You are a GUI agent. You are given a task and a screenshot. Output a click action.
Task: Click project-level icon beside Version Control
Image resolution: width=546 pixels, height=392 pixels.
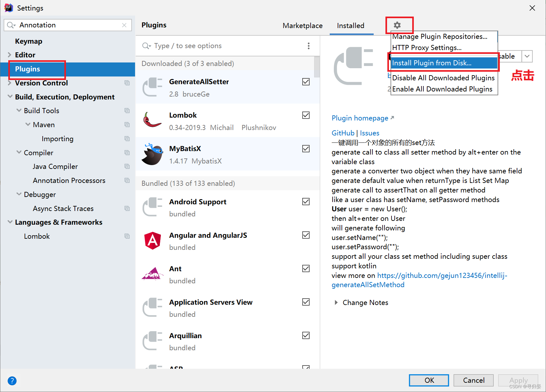[127, 83]
